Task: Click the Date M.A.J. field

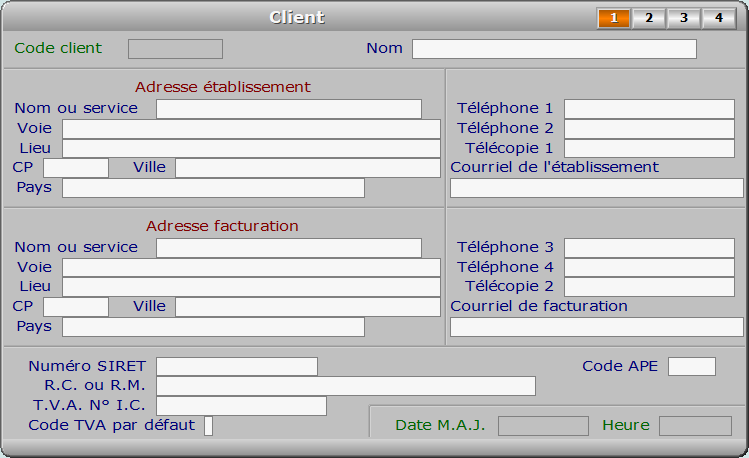Action: click(x=543, y=426)
